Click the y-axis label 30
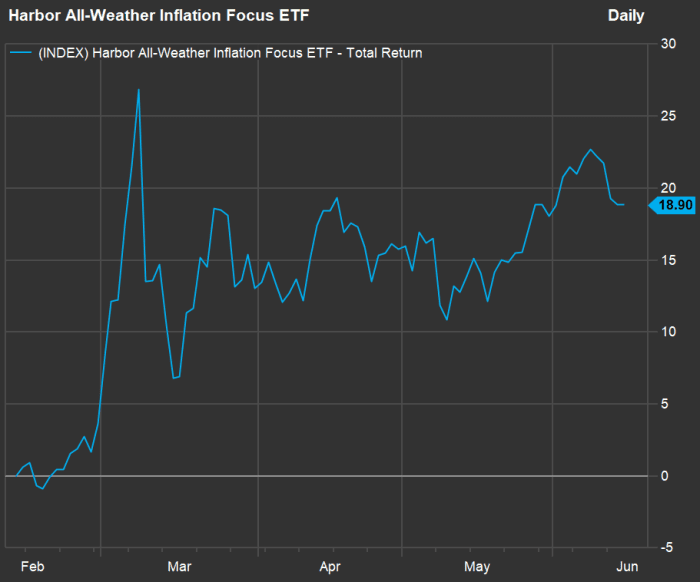 (668, 44)
